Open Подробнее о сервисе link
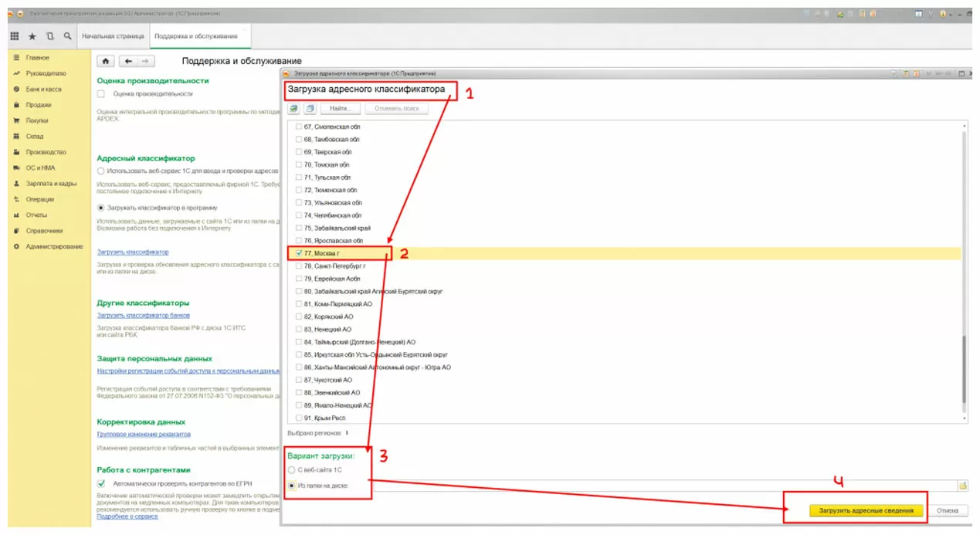The image size is (980, 535). (x=127, y=516)
